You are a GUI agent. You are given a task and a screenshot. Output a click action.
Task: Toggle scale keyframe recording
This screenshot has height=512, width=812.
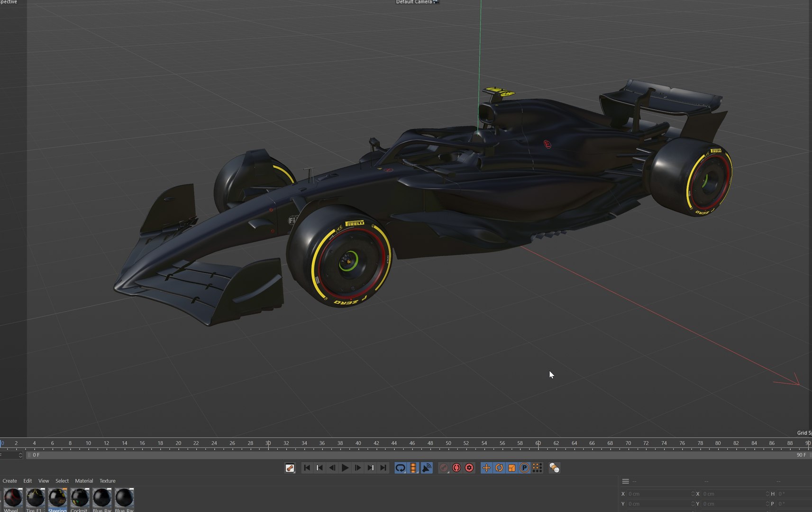click(x=512, y=468)
